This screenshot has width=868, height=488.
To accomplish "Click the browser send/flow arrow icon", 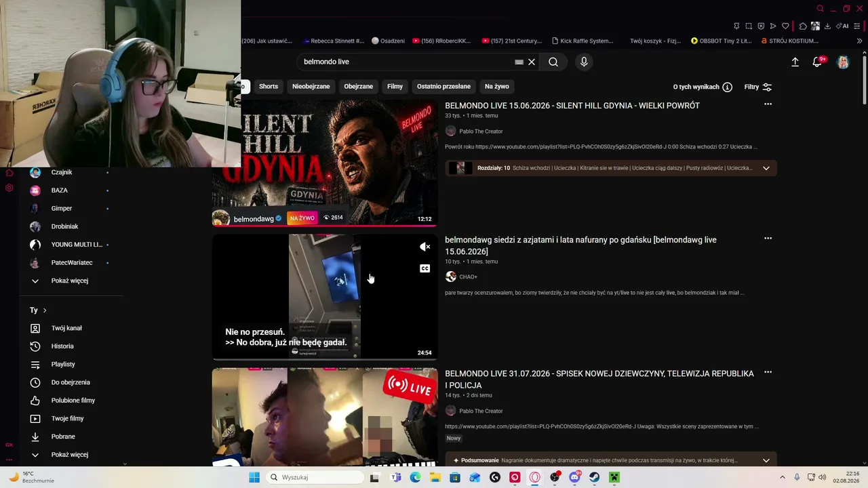I will coord(773,26).
